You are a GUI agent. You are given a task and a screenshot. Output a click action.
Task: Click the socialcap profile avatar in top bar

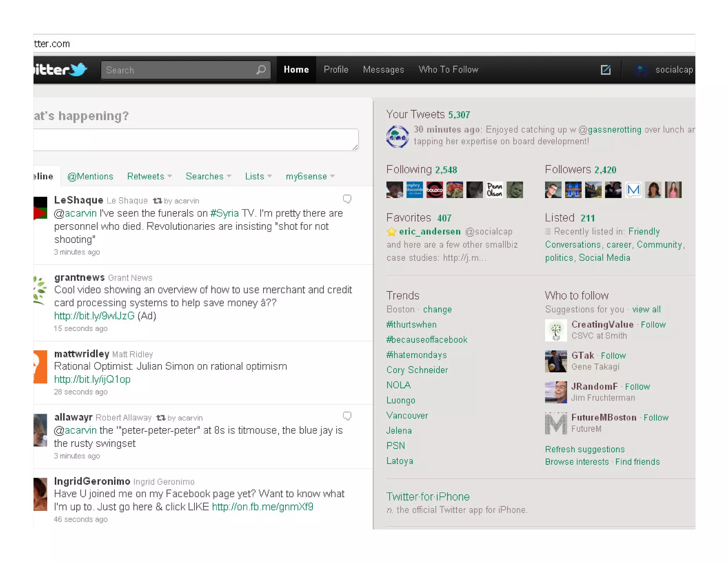pos(642,70)
